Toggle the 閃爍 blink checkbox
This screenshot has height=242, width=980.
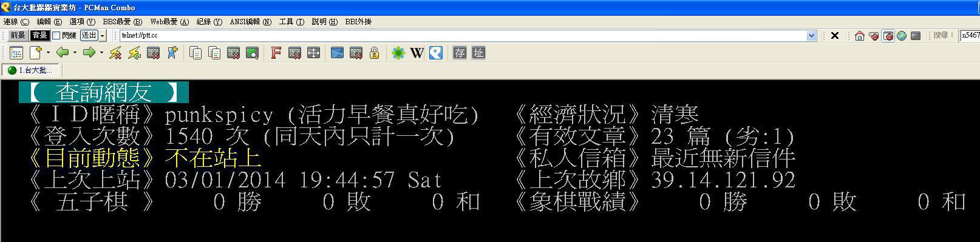point(56,36)
